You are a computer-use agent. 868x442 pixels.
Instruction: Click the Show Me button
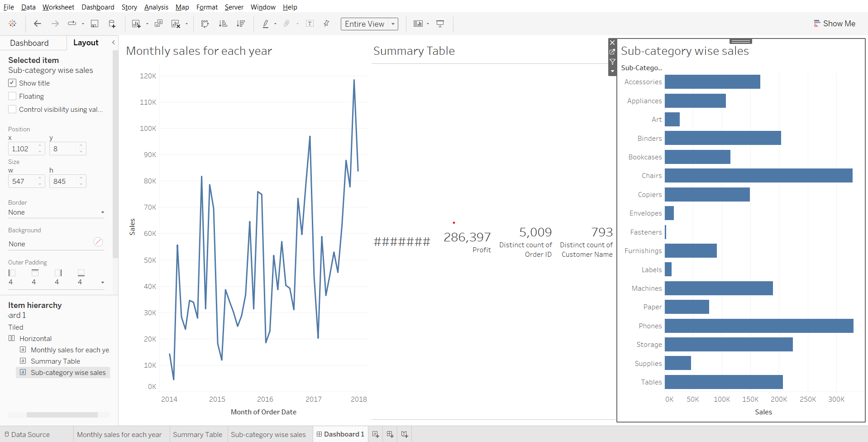835,24
